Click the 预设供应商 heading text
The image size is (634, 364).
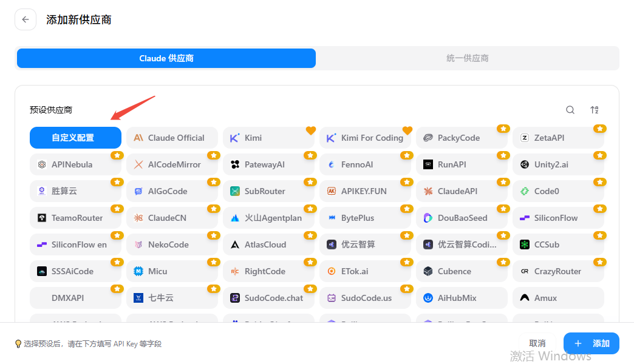[51, 110]
